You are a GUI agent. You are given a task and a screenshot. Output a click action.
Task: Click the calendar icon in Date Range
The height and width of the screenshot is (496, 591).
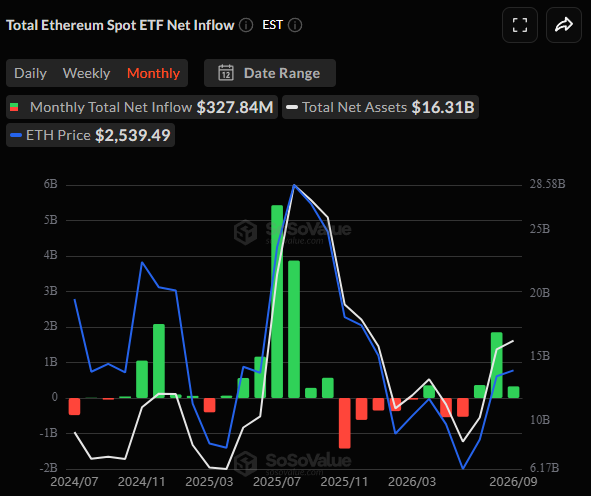click(x=226, y=73)
